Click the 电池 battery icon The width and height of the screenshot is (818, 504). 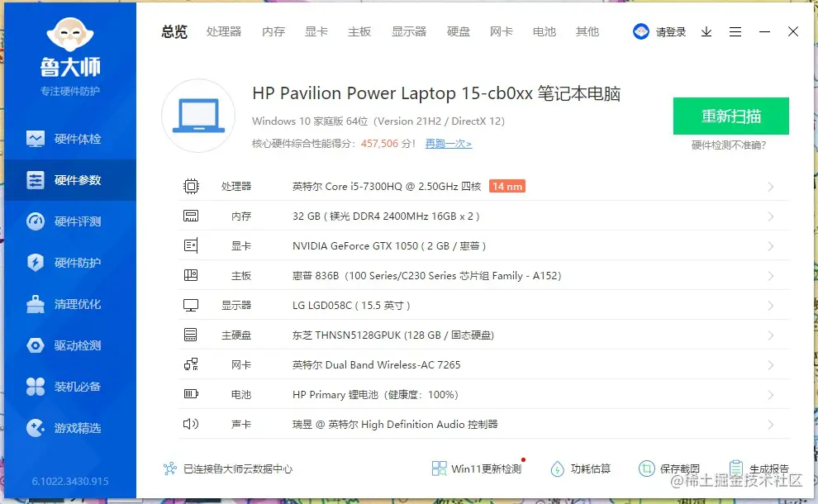(191, 394)
